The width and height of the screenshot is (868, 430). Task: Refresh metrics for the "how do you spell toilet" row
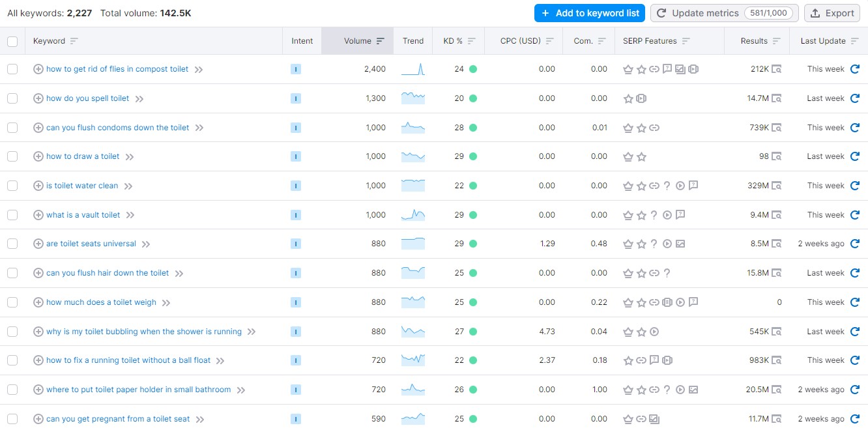coord(854,98)
